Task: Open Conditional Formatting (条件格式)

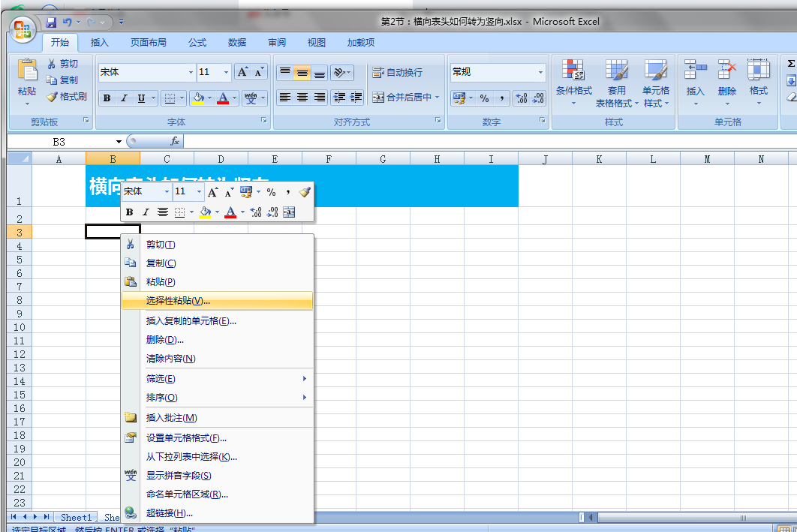Action: pyautogui.click(x=574, y=83)
